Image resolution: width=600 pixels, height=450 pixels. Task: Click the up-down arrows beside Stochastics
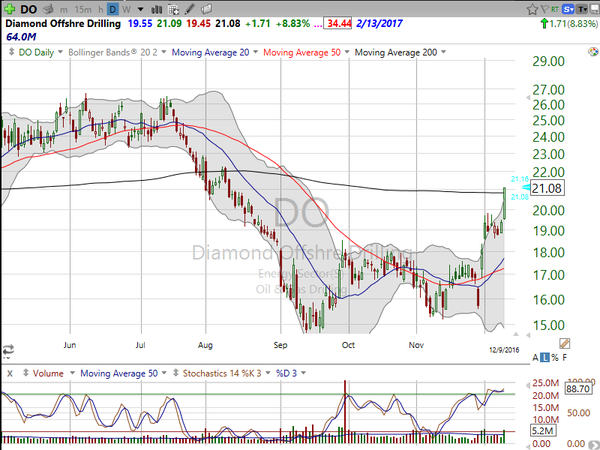[176, 373]
